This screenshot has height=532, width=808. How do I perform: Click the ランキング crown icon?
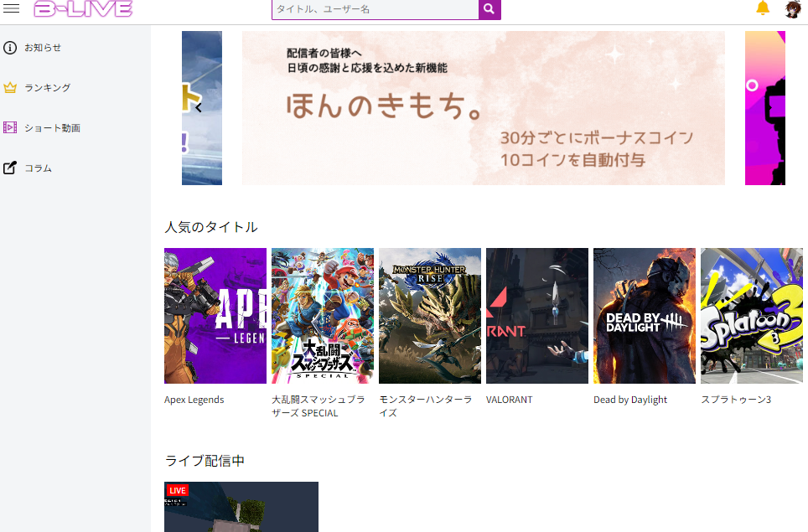click(10, 88)
